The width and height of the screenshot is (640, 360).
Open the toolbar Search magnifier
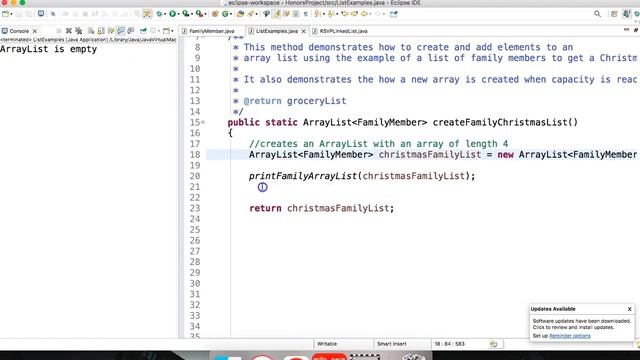click(597, 14)
